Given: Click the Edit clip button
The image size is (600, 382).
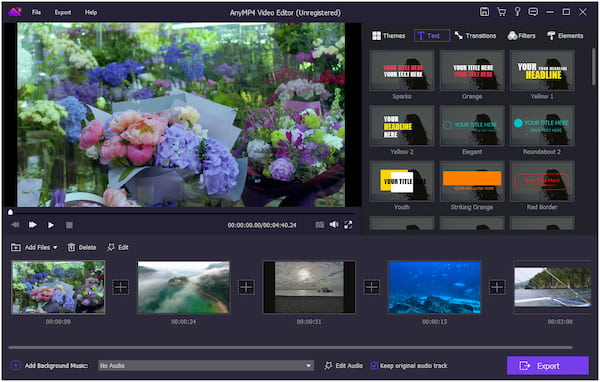Looking at the screenshot, I should point(117,247).
